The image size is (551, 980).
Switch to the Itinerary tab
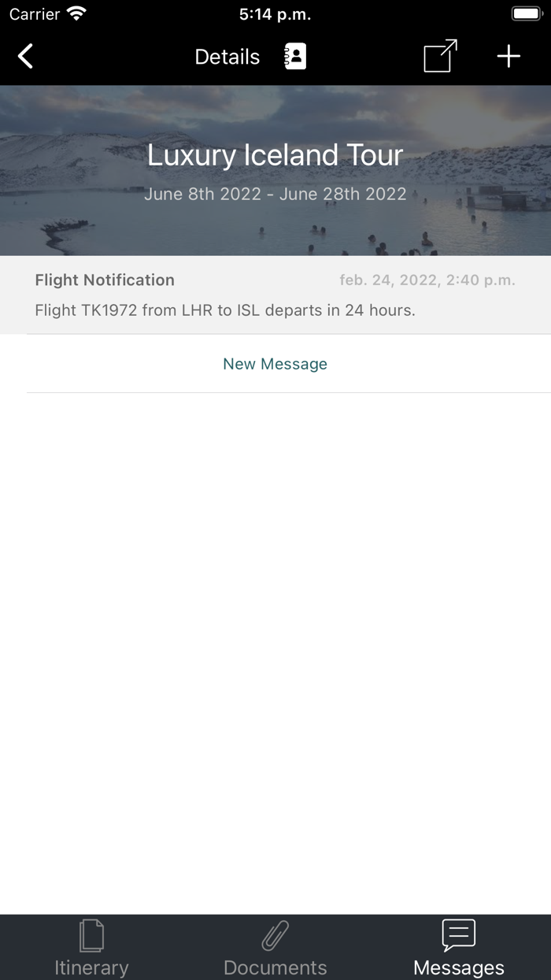[x=92, y=947]
